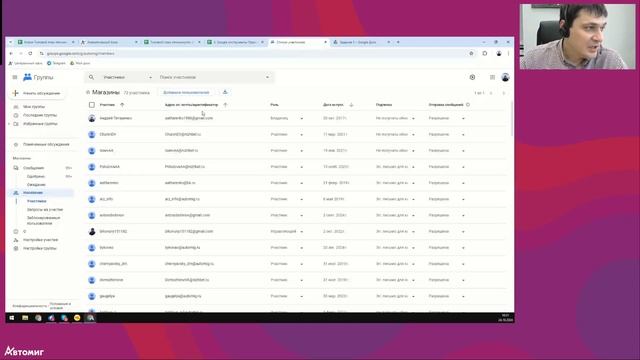Click the search magnifier icon
The image size is (640, 360).
(91, 77)
